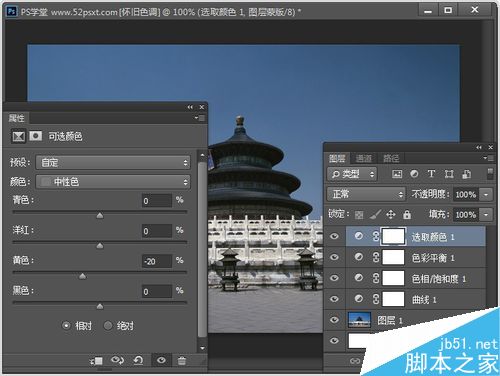Click the lock all padlock icon

tap(407, 214)
